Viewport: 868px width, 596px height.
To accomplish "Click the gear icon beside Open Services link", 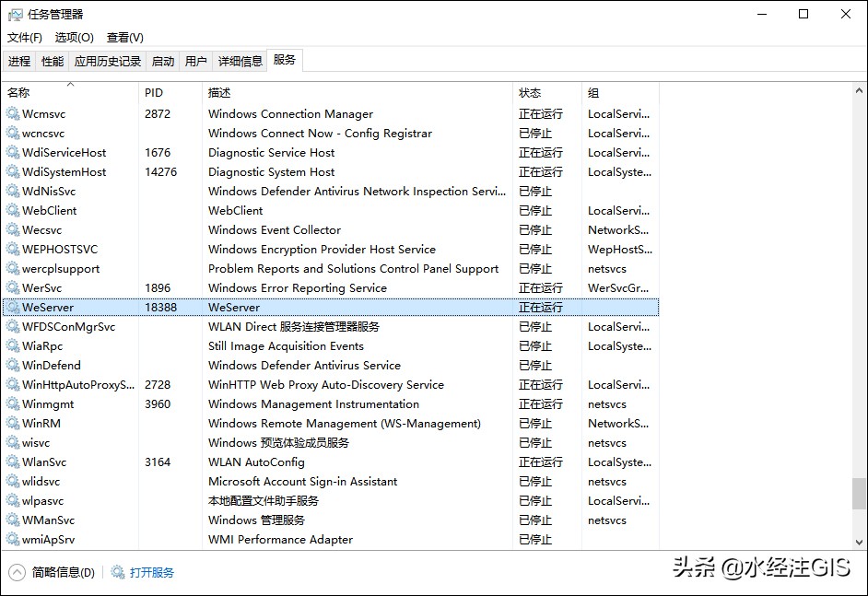I will coord(117,572).
